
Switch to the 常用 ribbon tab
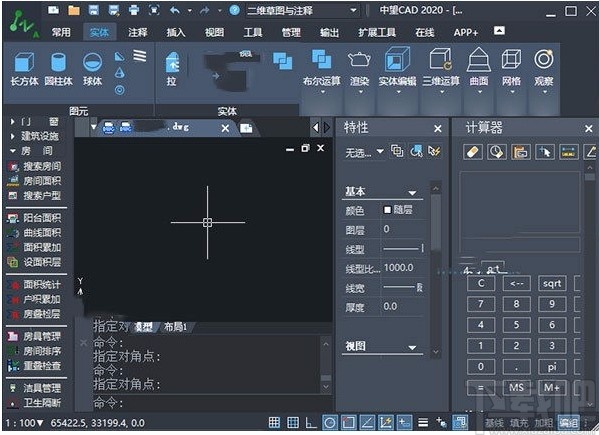pyautogui.click(x=61, y=32)
